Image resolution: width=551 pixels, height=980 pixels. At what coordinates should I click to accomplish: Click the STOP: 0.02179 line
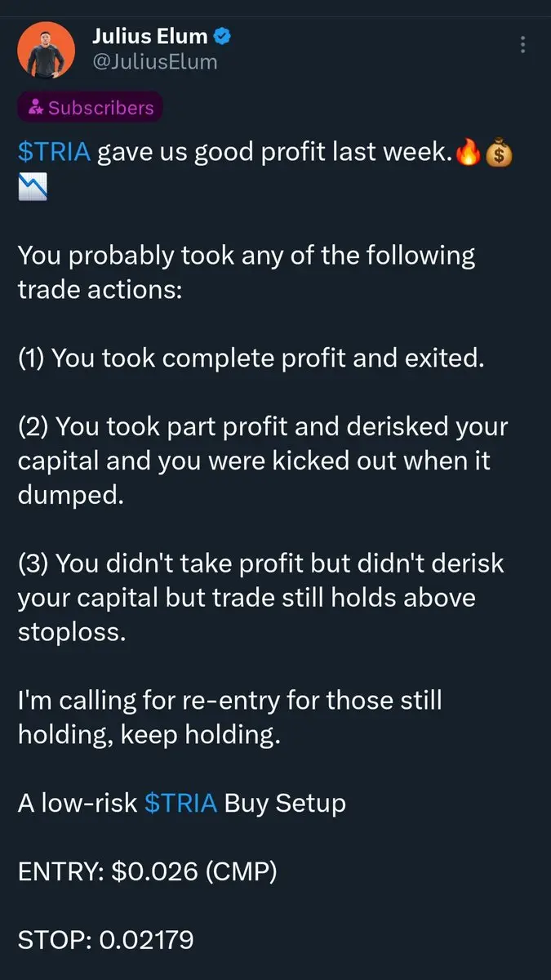pyautogui.click(x=106, y=940)
